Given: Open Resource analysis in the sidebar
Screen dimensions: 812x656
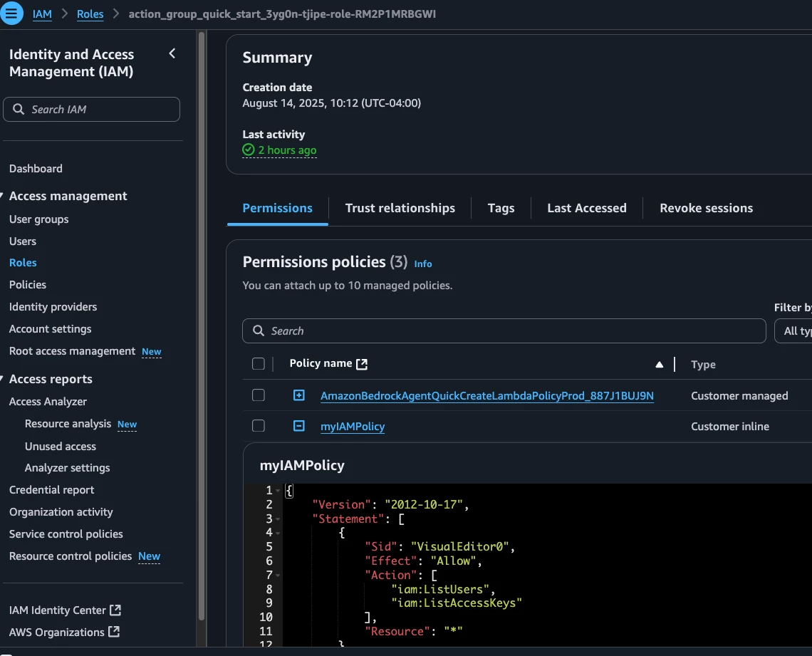Looking at the screenshot, I should click(68, 424).
